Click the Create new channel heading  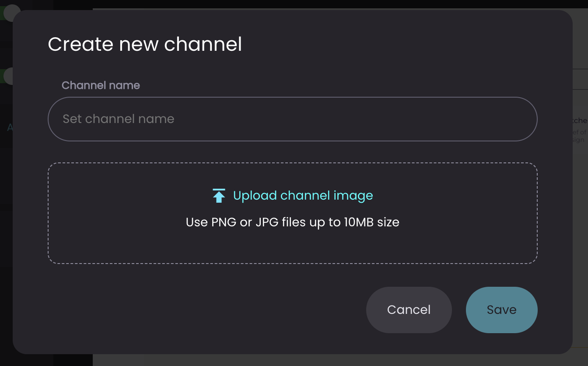145,44
